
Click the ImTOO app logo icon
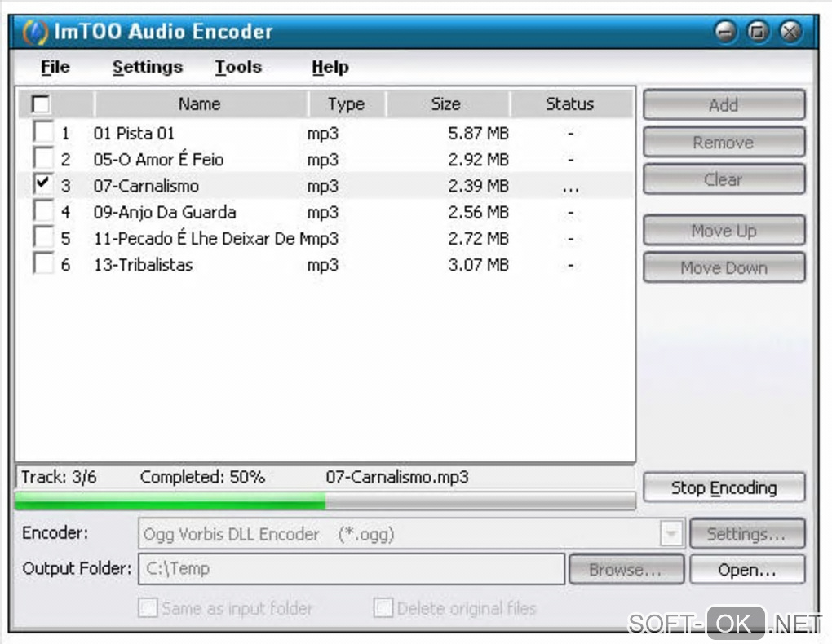(35, 32)
